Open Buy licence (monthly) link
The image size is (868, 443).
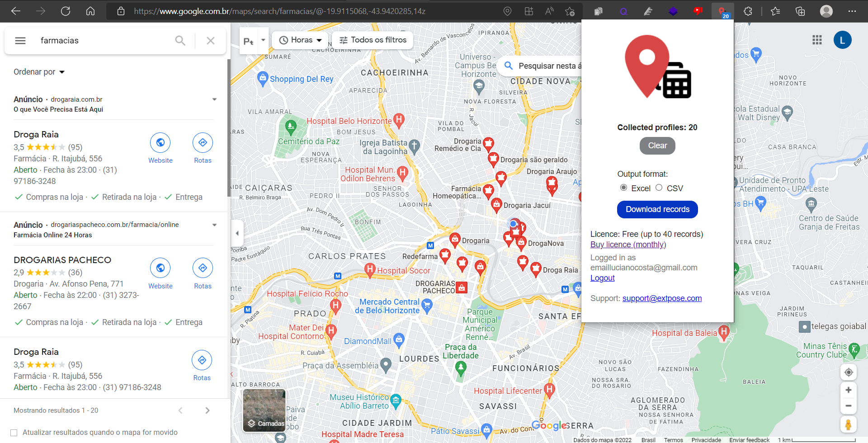pos(628,245)
